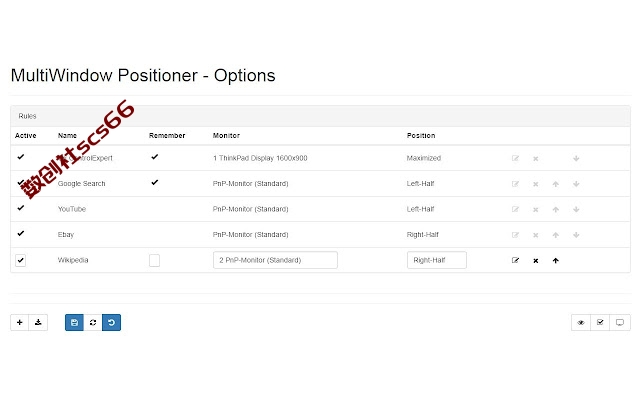Click the refresh arrows sync icon
The height and width of the screenshot is (400, 640).
pyautogui.click(x=93, y=322)
